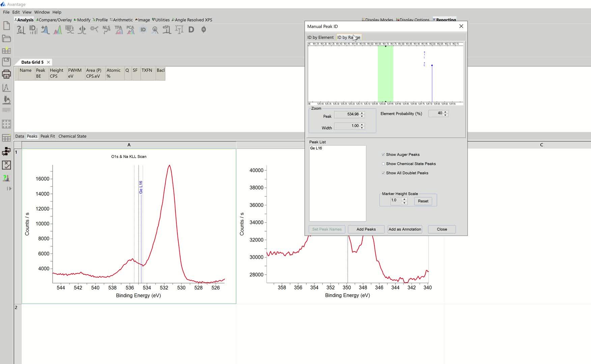Open the TFA analysis tool
The height and width of the screenshot is (364, 591).
pyautogui.click(x=118, y=30)
